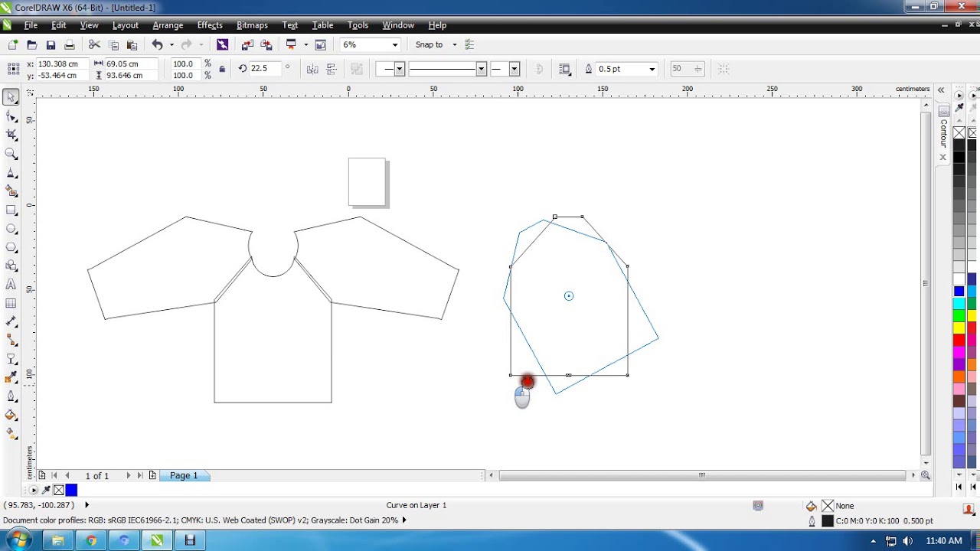Switch to the Page 1 tab
980x551 pixels.
[x=184, y=475]
